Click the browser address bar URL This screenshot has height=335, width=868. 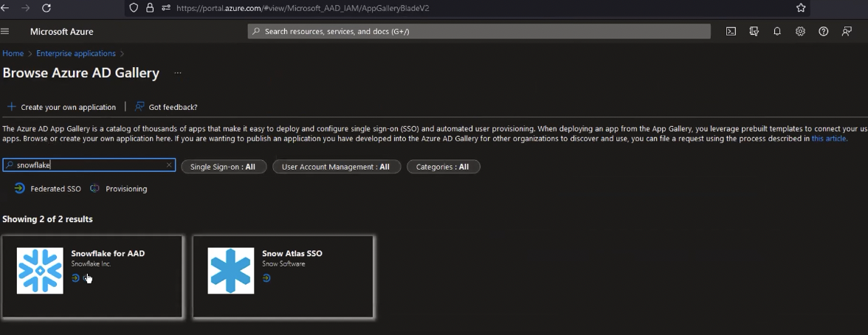pos(303,8)
